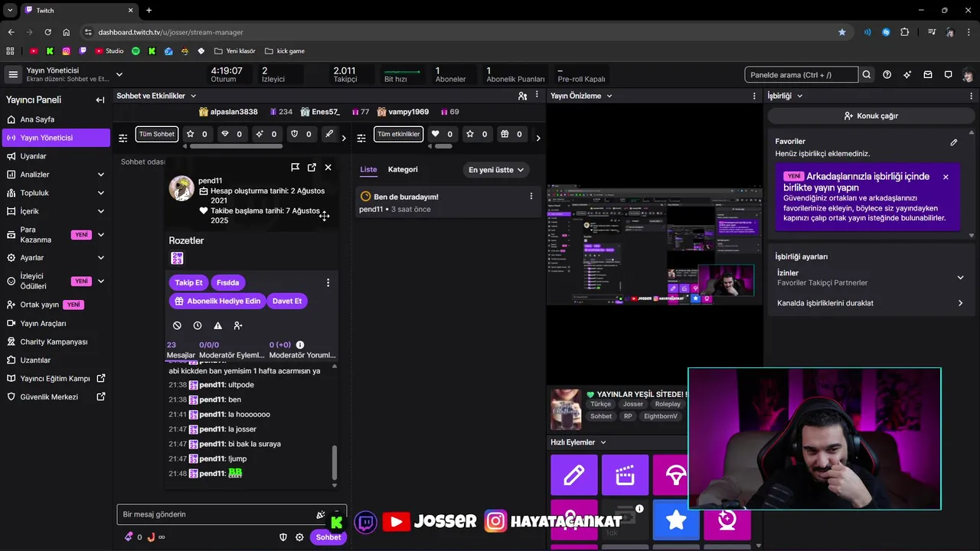980x551 pixels.
Task: Open the 2023 badge in Rozetler
Action: point(177,259)
